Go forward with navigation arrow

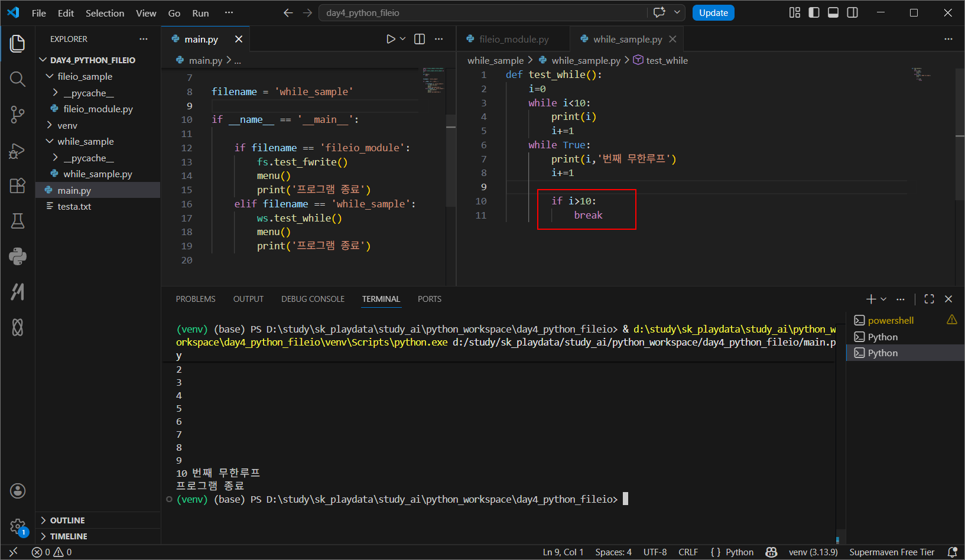pos(307,13)
